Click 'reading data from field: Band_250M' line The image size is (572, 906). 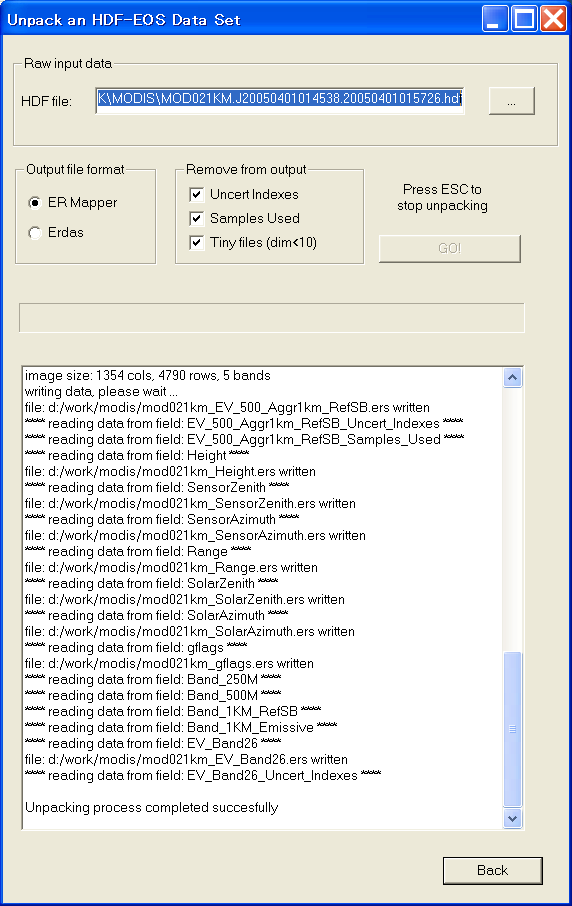[x=153, y=680]
